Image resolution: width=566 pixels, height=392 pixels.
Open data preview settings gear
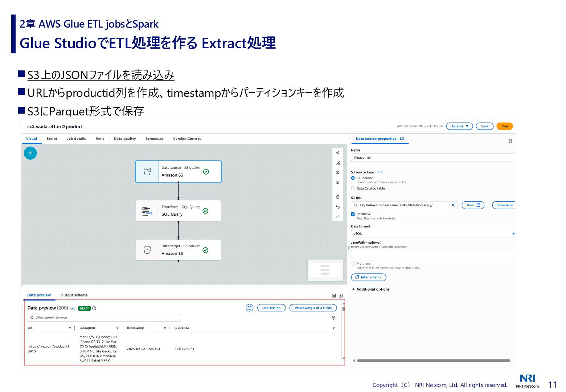pos(333,318)
